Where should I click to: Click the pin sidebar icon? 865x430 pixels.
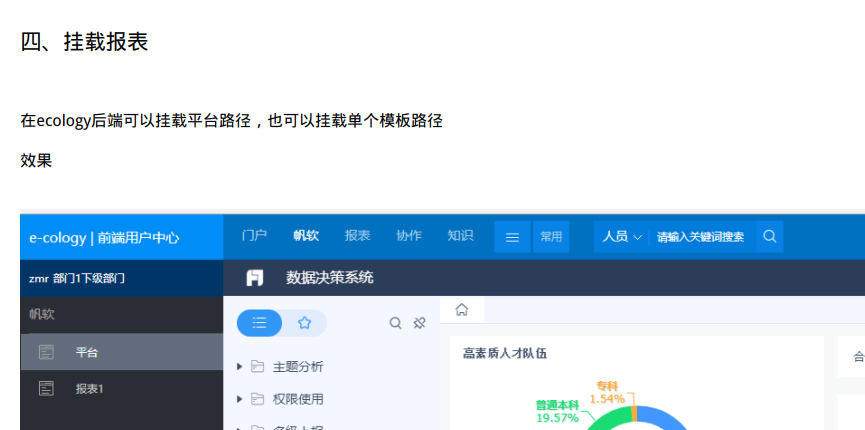click(x=420, y=323)
